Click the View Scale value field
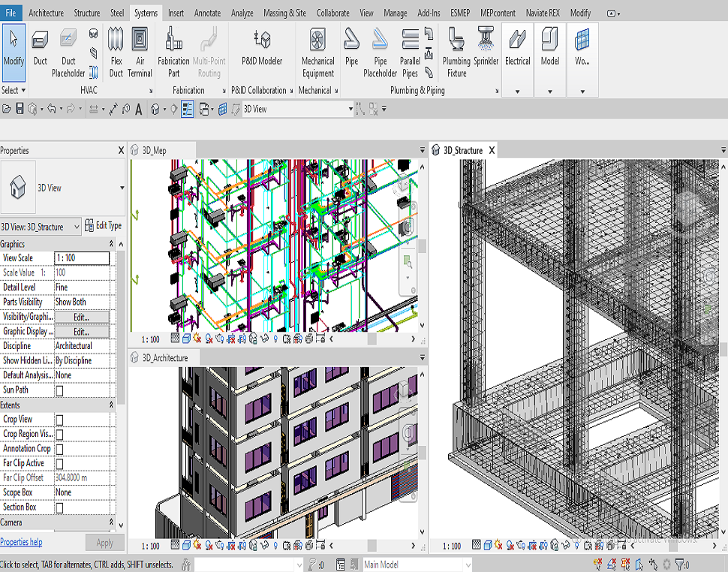This screenshot has height=572, width=728. 82,258
